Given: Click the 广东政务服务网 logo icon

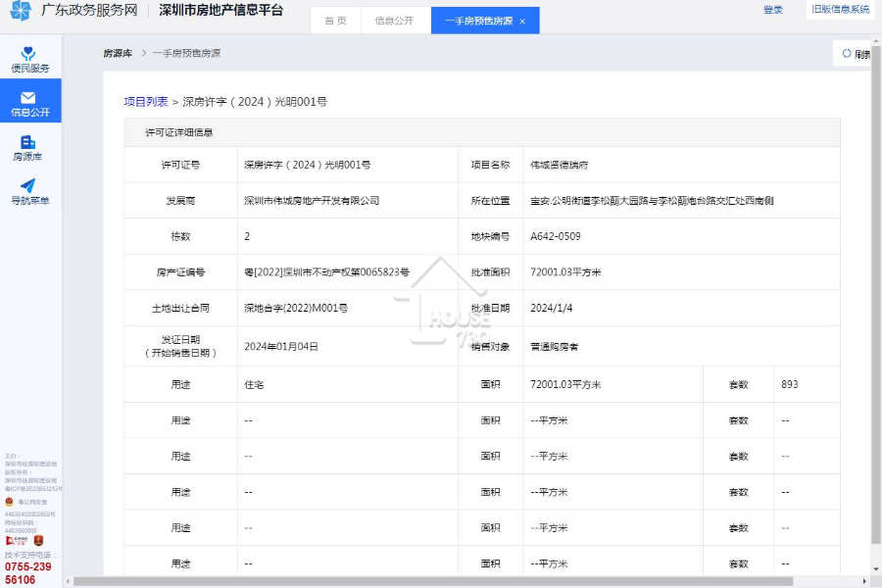Looking at the screenshot, I should [21, 10].
